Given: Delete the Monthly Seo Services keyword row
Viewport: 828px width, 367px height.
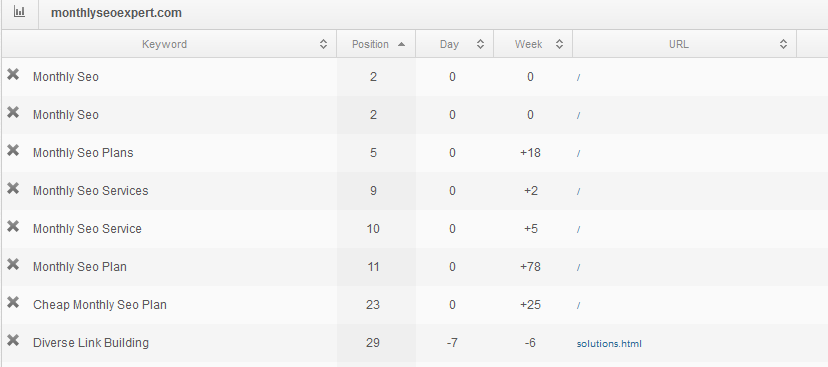Looking at the screenshot, I should coord(13,189).
